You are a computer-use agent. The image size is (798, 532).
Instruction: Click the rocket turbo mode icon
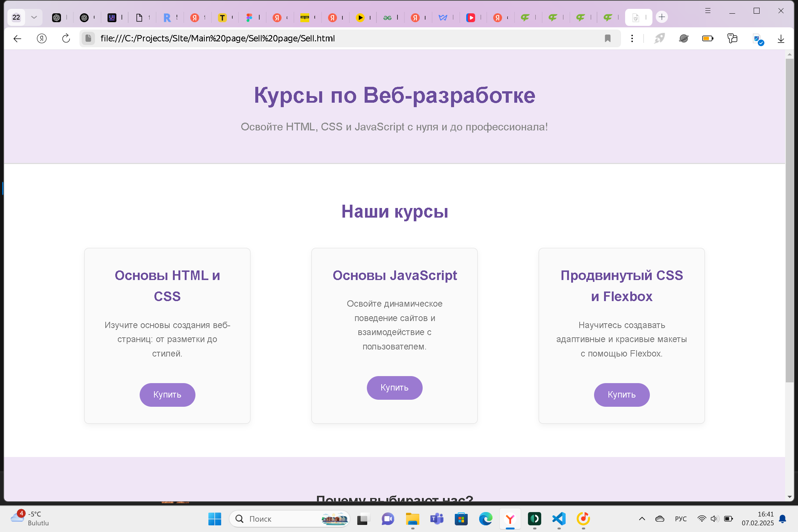[659, 38]
